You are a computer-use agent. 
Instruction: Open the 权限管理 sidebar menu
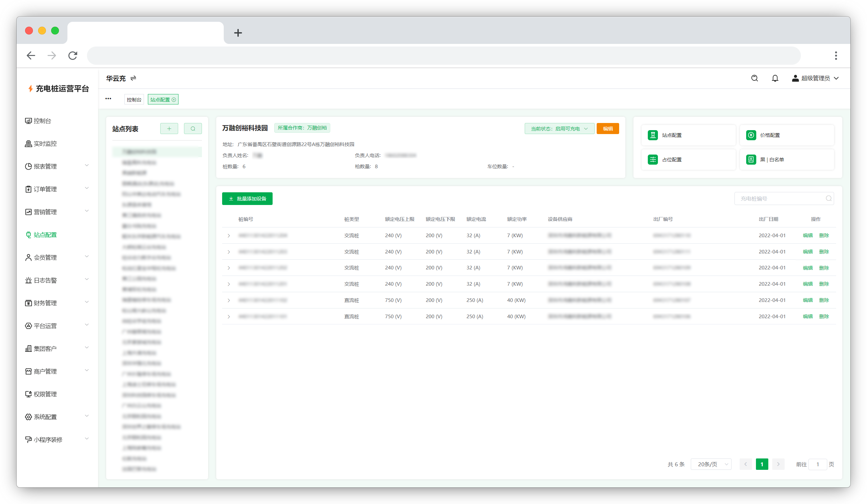45,394
